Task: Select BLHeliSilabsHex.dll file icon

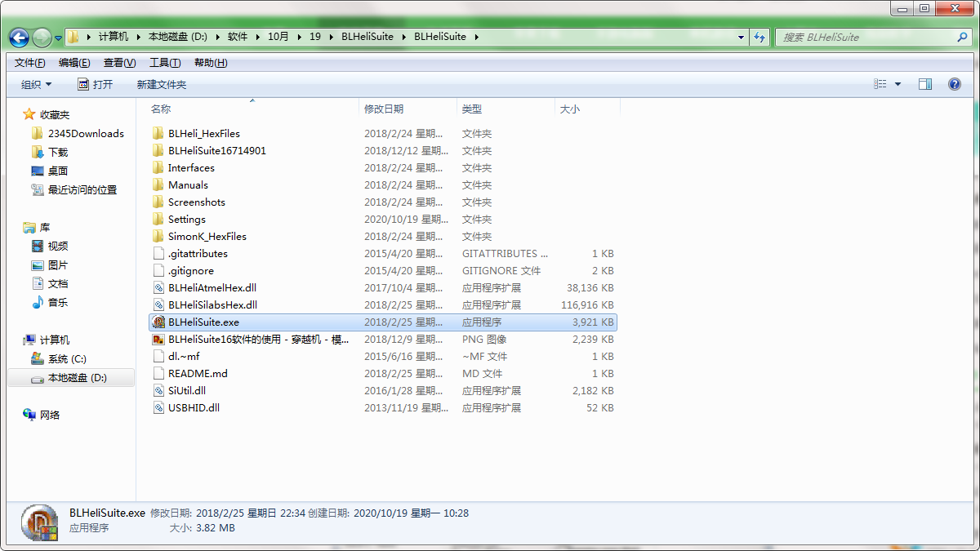Action: click(159, 304)
